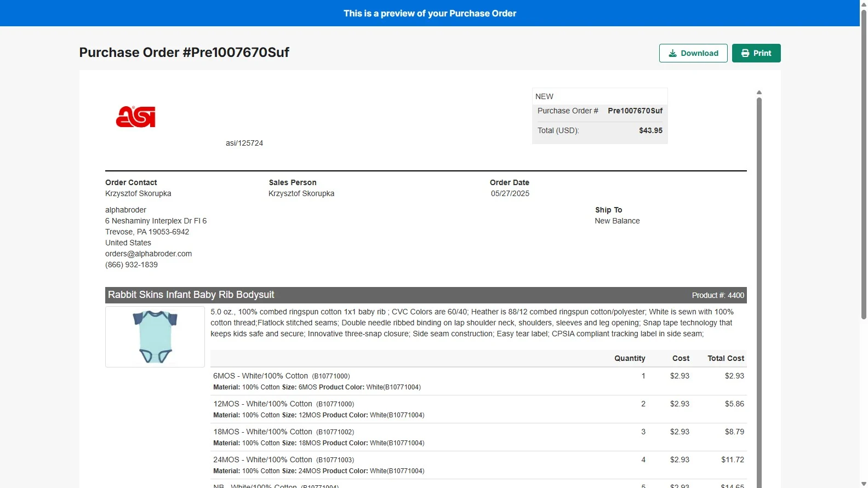Click order number Pre1007670Suf in summary box

tap(635, 111)
